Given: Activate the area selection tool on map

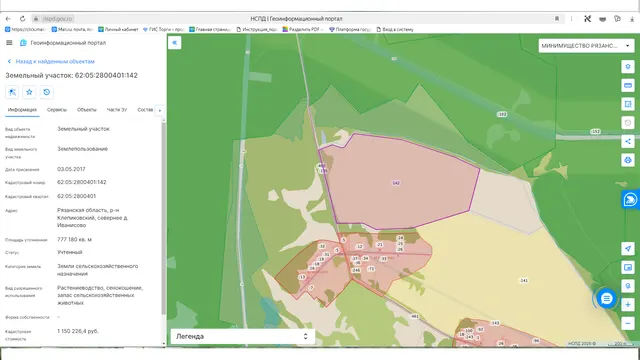Looking at the screenshot, I should (628, 104).
